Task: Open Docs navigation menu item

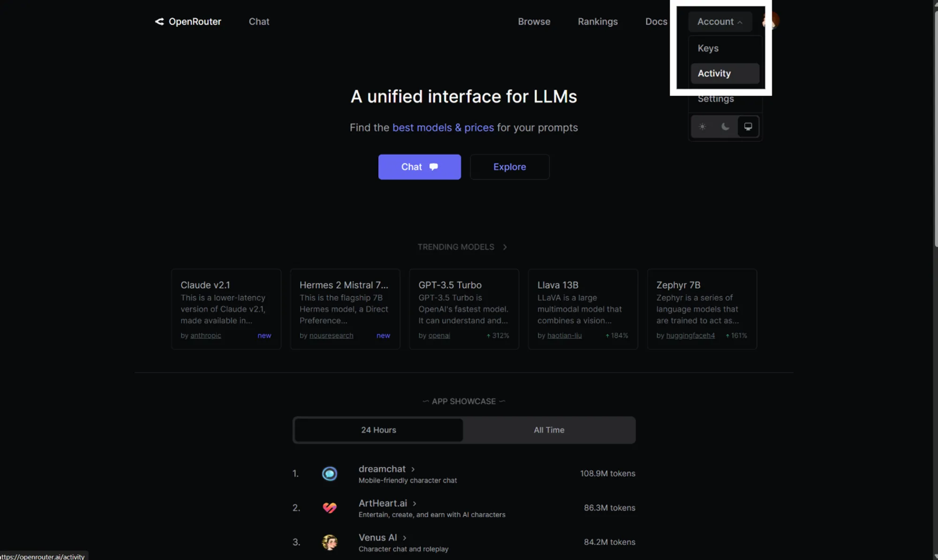Action: [x=656, y=22]
